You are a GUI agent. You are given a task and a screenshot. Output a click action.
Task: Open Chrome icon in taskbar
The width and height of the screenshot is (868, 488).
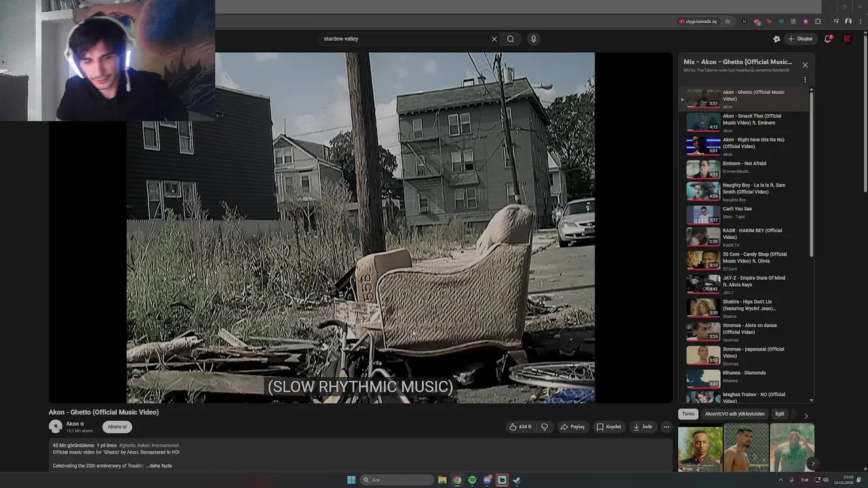[457, 480]
